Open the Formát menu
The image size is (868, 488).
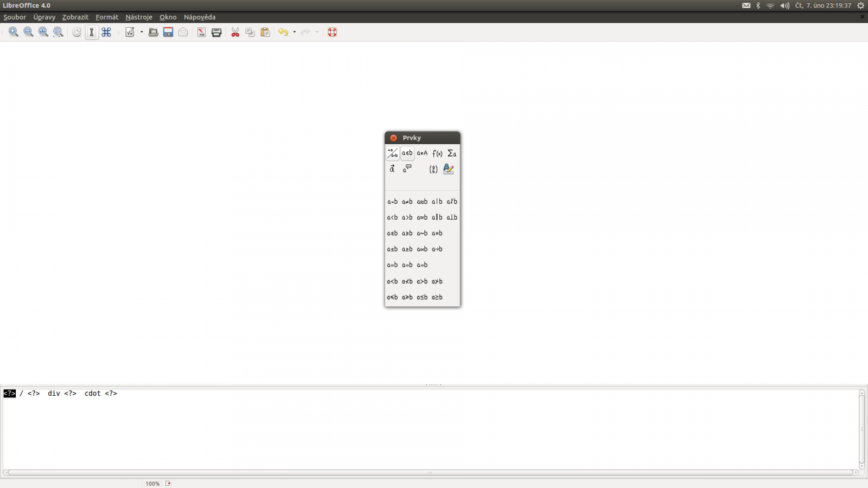click(107, 17)
